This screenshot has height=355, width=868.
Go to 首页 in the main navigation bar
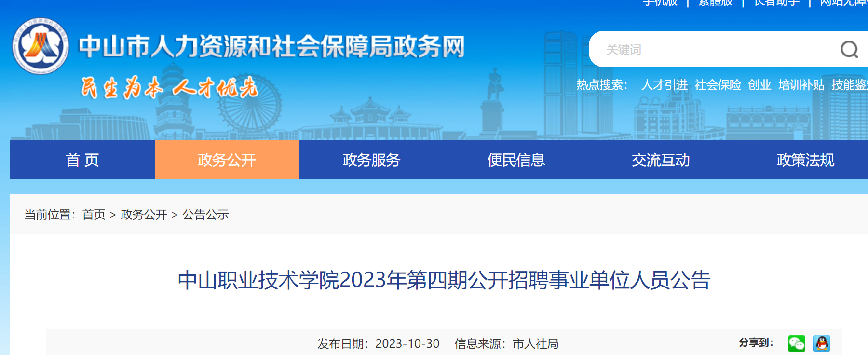pos(82,160)
